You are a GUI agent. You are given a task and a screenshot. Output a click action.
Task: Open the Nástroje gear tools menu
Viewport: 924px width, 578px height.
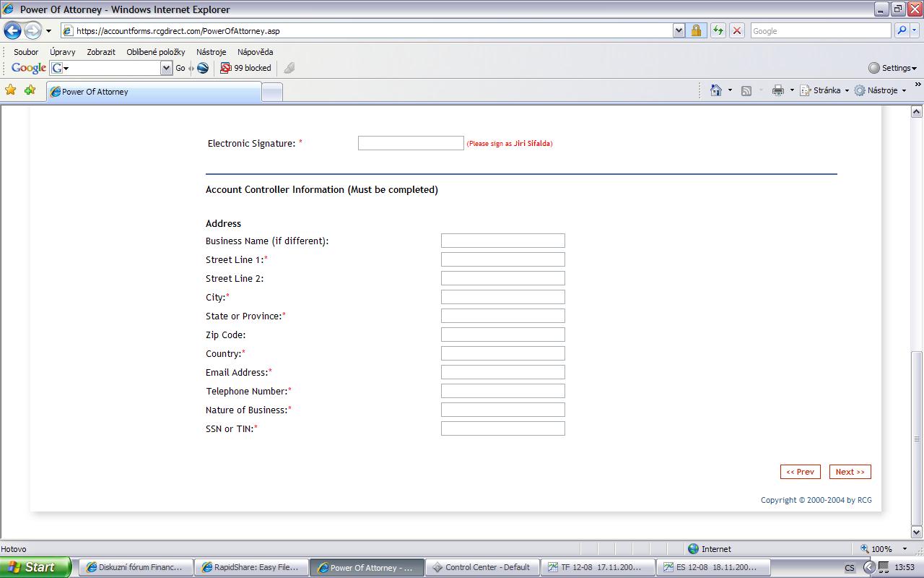click(880, 91)
